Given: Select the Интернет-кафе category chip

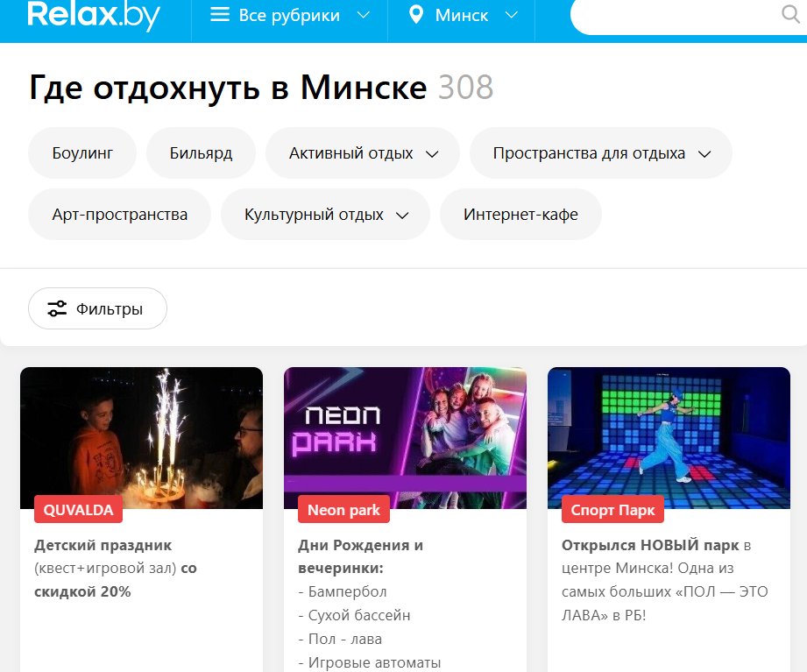Looking at the screenshot, I should (x=520, y=215).
